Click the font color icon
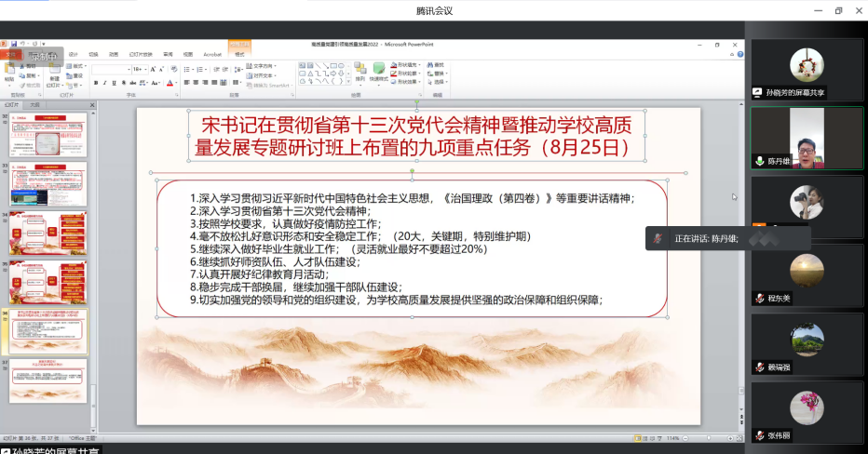 coord(170,83)
